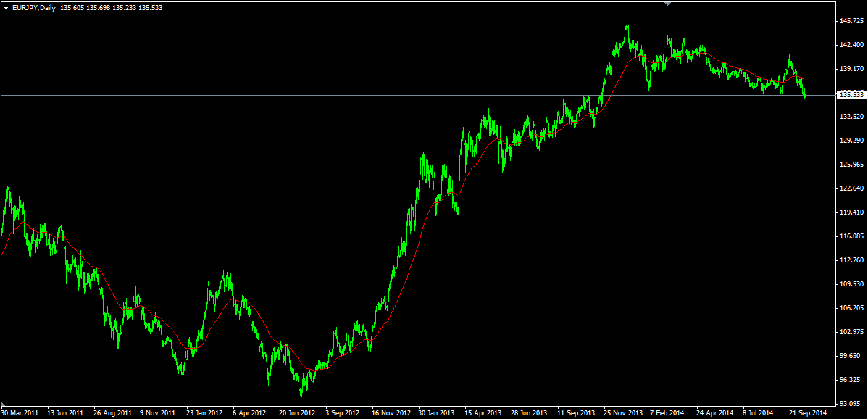Click the OHLC values 135.605 135.698 135.233 135.533
Screen dimensions: 868x419
point(111,8)
